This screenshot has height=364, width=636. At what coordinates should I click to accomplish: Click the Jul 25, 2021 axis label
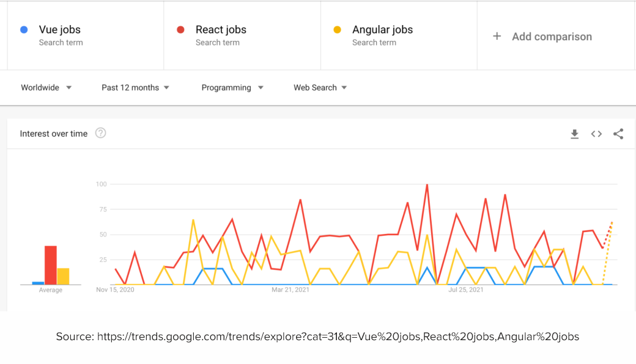(x=465, y=290)
